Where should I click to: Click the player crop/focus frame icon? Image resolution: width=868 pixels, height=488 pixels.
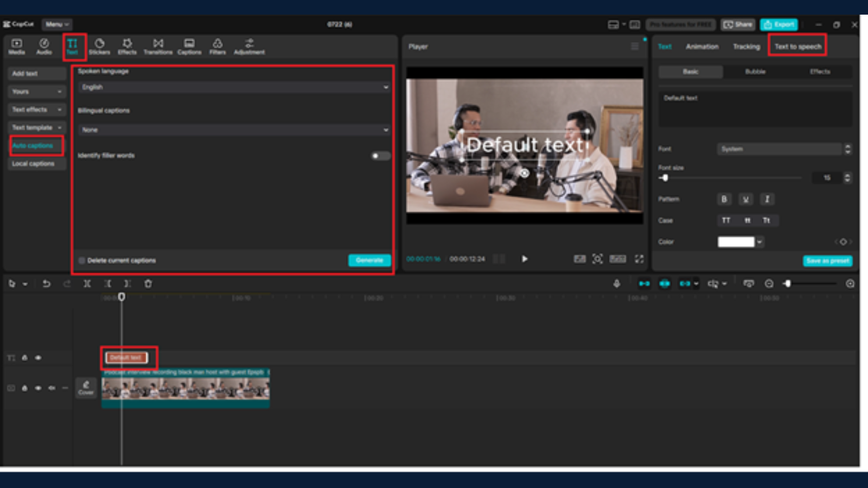[x=597, y=259]
